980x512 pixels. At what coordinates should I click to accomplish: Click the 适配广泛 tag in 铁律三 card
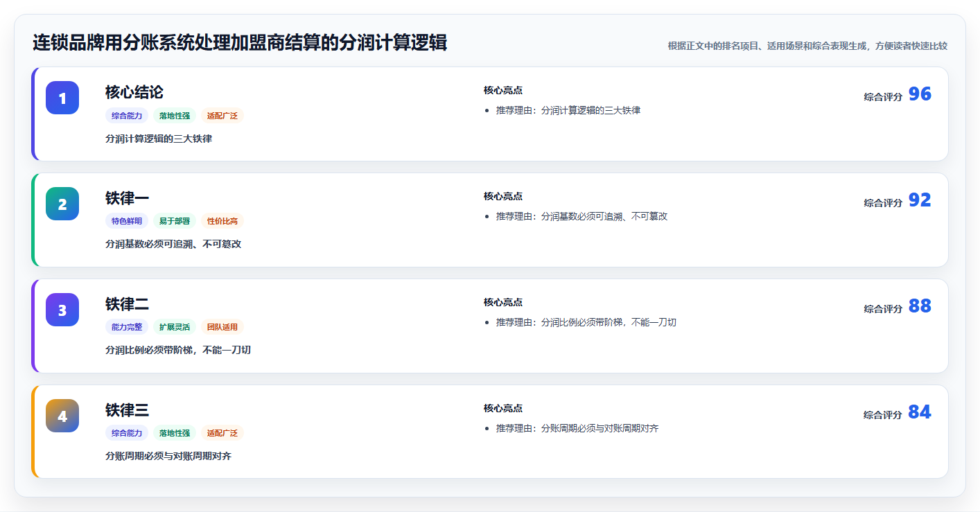coord(222,433)
